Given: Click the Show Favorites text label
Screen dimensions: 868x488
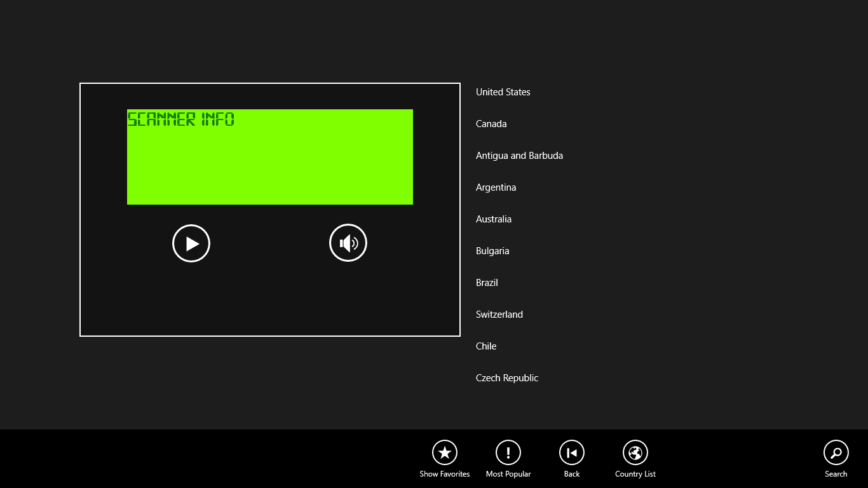Looking at the screenshot, I should [445, 474].
